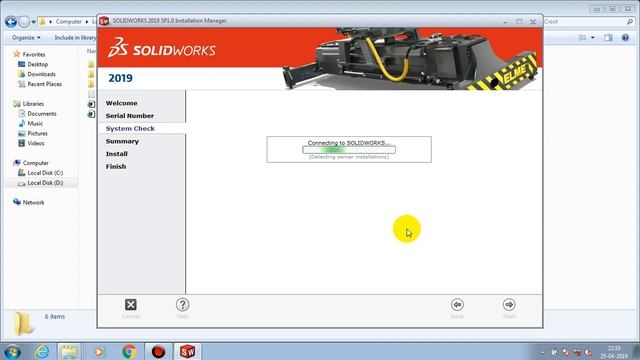Click the Back arrow in Installation Manager

click(457, 304)
